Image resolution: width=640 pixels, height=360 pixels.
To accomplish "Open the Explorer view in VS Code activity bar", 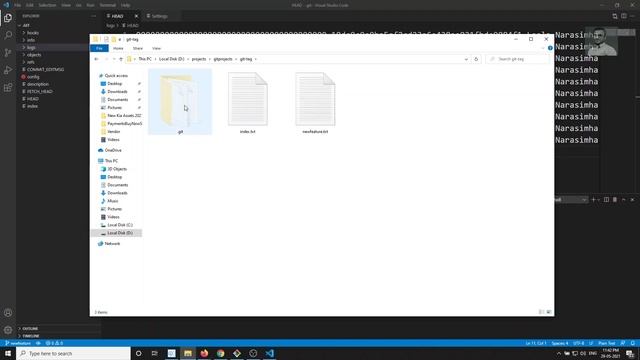I will click(x=8, y=18).
